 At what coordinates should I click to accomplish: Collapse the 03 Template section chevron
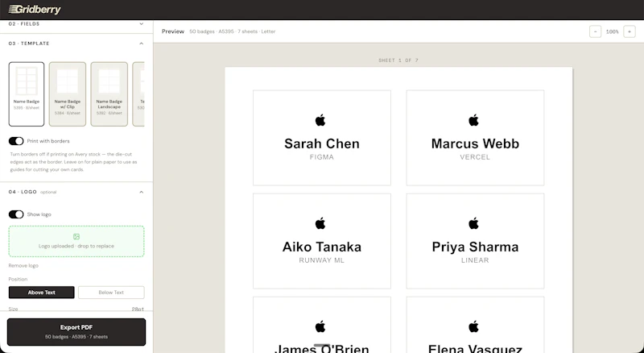pos(142,44)
